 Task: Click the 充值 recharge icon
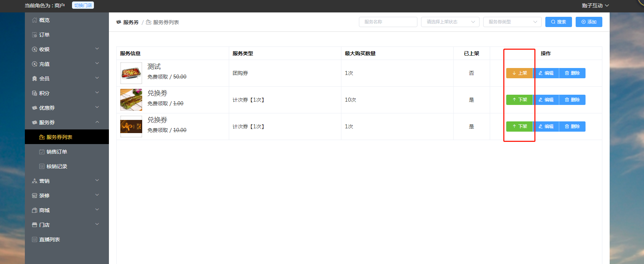pos(34,64)
